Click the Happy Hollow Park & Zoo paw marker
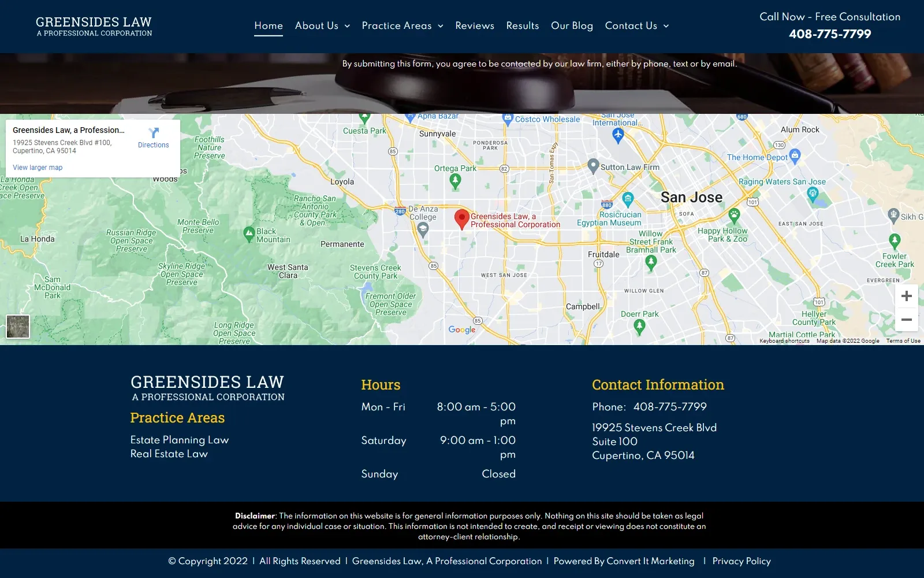 (733, 216)
